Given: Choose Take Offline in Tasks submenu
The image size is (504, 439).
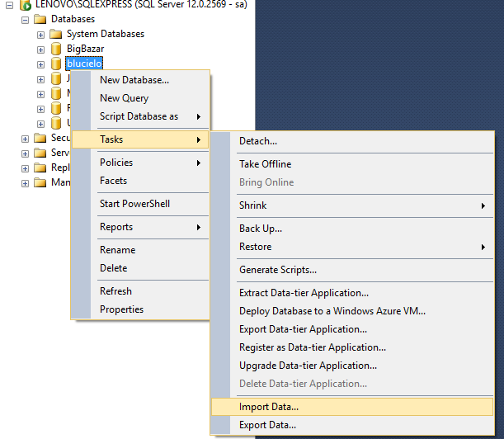Looking at the screenshot, I should point(352,164).
